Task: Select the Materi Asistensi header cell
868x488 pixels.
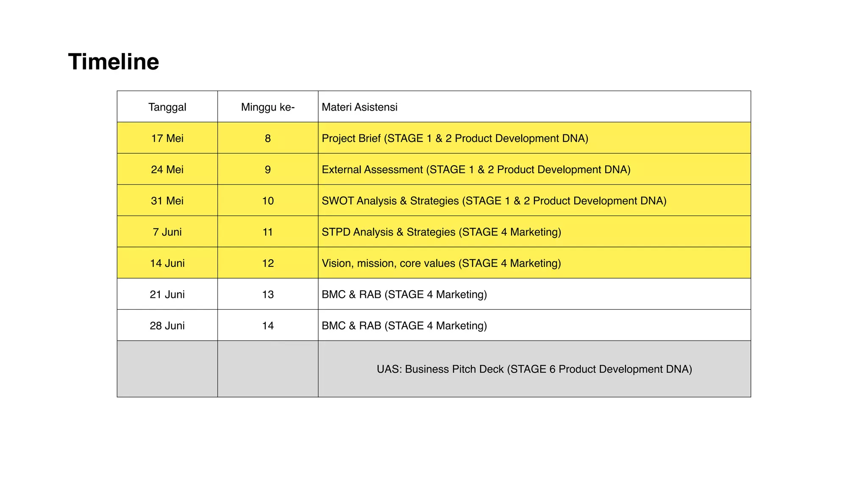Action: 534,107
